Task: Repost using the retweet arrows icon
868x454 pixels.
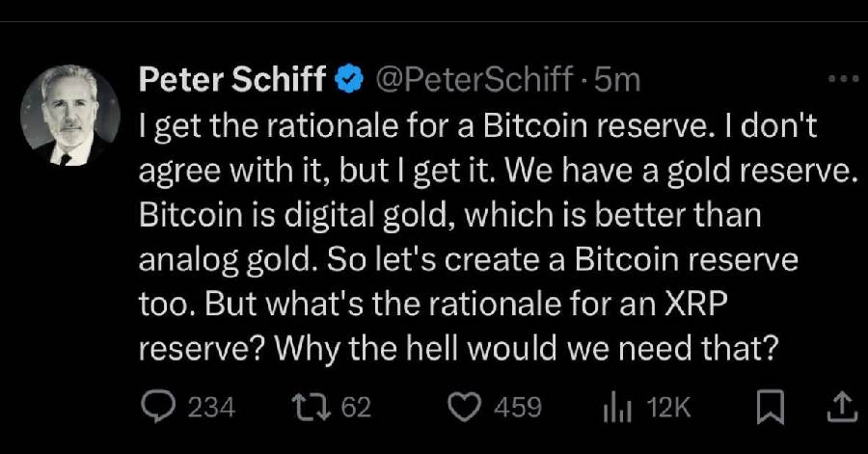Action: 312,407
